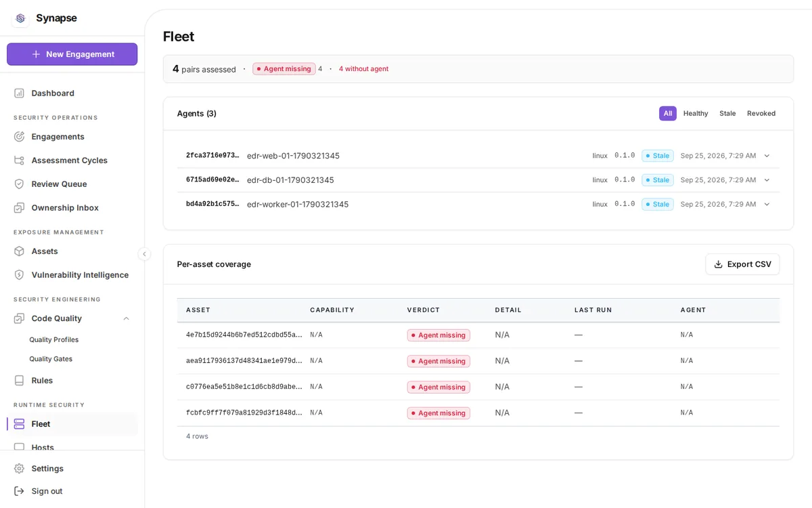The width and height of the screenshot is (812, 508).
Task: Click the Rules book icon
Action: pos(19,380)
